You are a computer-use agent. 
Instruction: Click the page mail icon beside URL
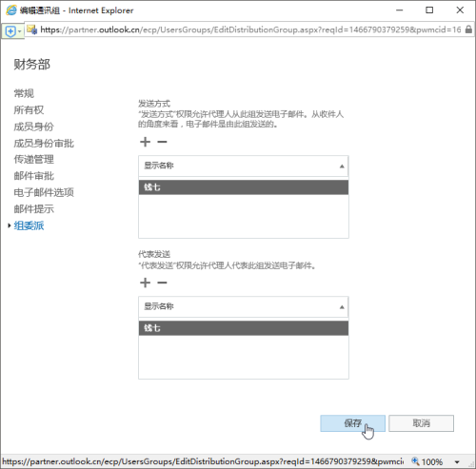click(31, 29)
